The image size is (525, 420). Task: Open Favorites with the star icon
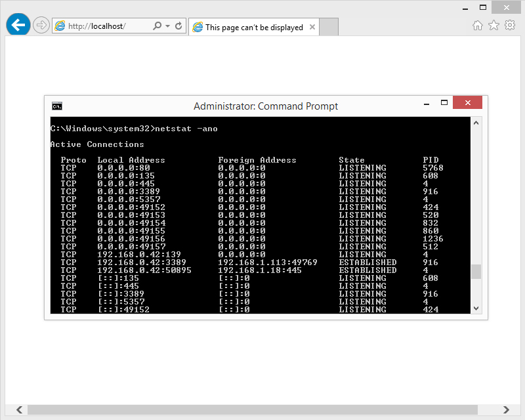tap(493, 25)
